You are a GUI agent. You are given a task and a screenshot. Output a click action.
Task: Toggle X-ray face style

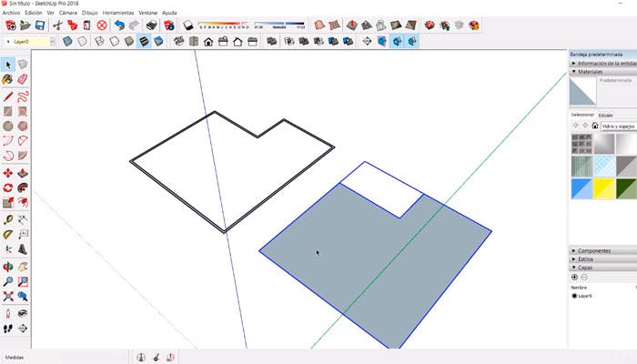click(x=67, y=42)
